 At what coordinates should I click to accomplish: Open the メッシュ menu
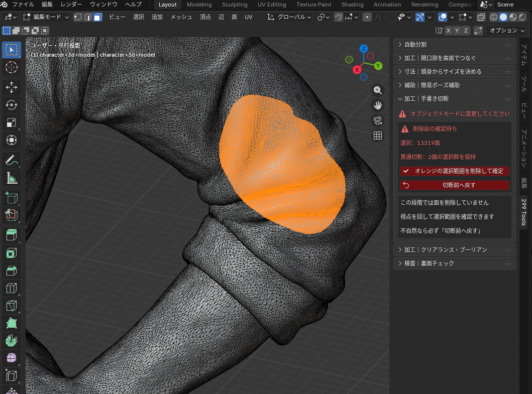click(x=181, y=17)
